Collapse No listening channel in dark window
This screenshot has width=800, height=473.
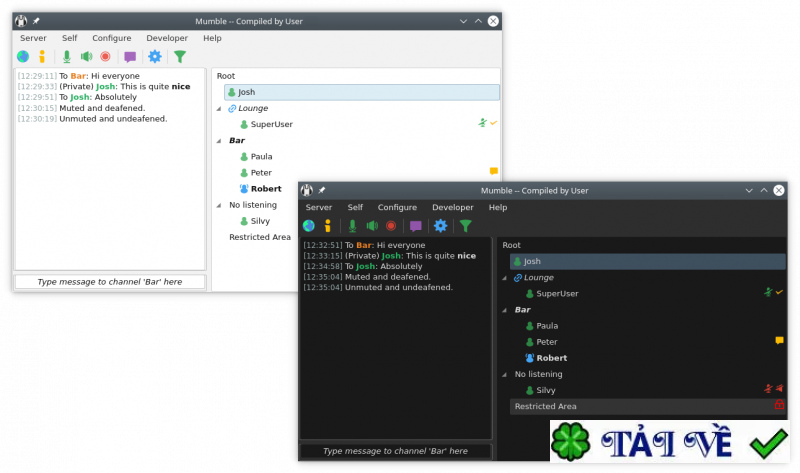(x=505, y=375)
